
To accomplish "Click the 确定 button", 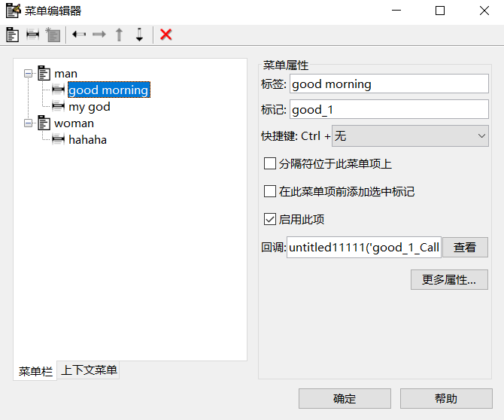I will 345,399.
